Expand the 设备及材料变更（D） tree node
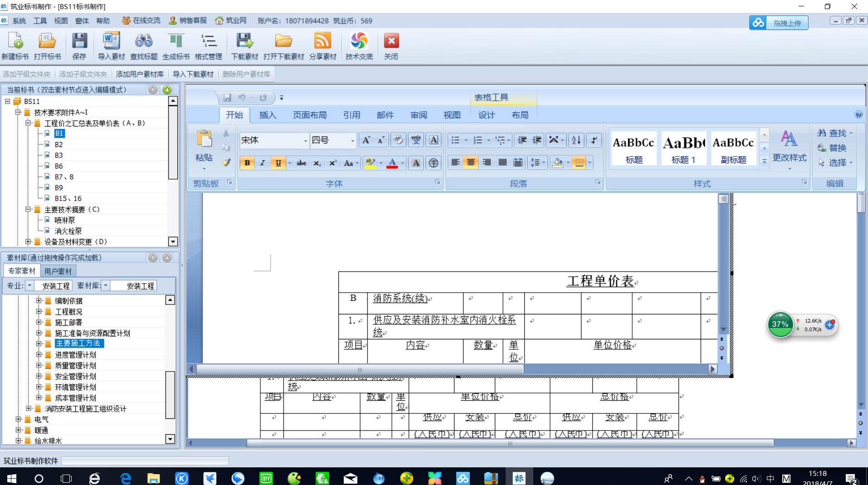This screenshot has width=868, height=485. click(28, 242)
